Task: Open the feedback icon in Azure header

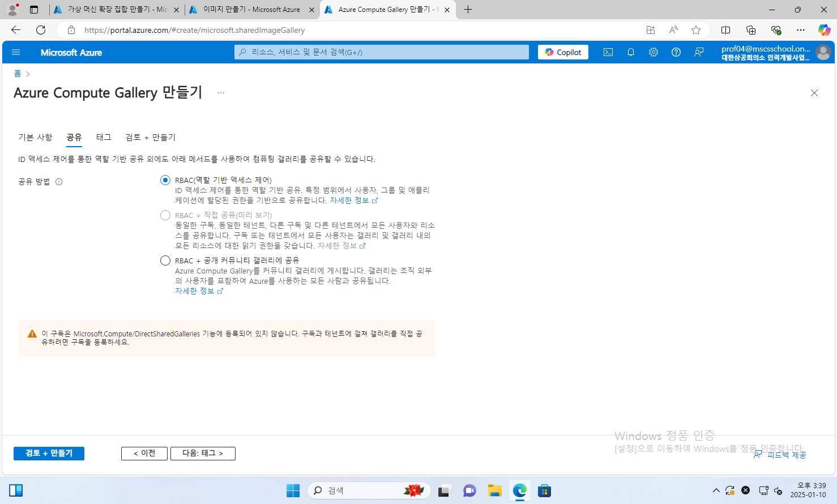Action: click(x=699, y=52)
